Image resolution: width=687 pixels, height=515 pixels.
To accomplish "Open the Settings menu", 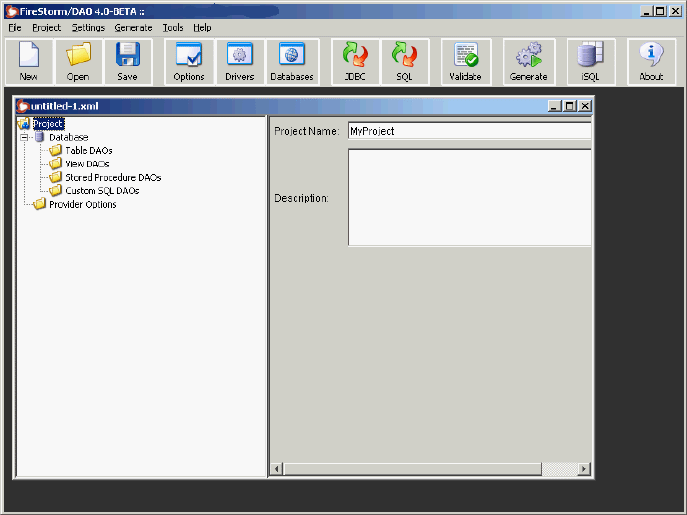I will 88,28.
